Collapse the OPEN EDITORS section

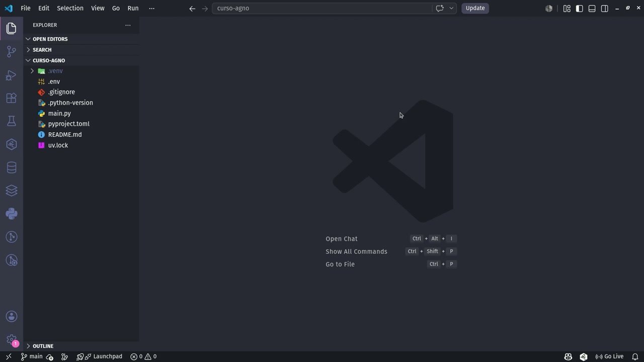81,39
